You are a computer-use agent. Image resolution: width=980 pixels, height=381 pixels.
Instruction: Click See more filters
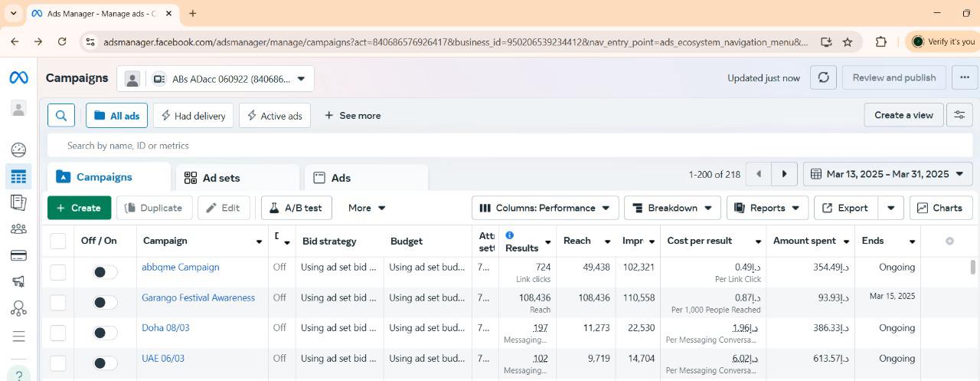(x=352, y=116)
